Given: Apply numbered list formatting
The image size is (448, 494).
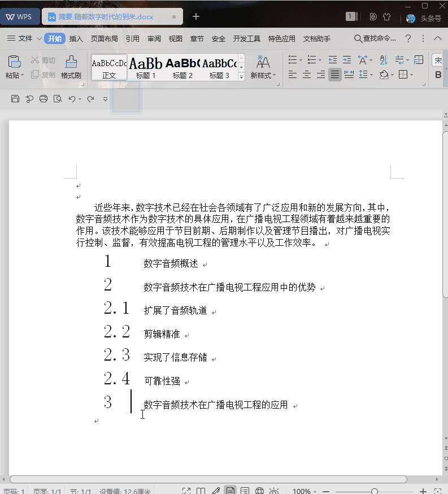Looking at the screenshot, I should [312, 59].
